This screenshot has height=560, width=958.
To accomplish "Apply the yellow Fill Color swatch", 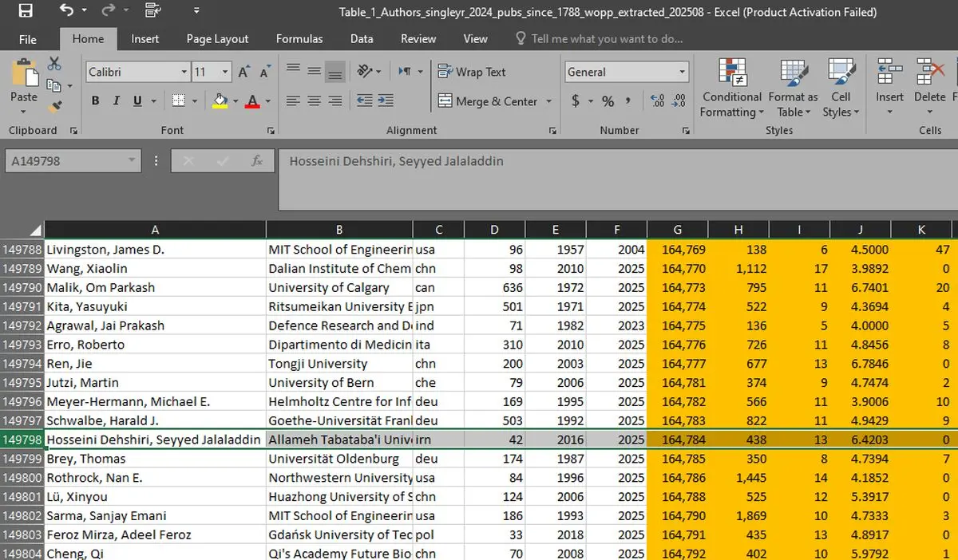I will point(220,101).
